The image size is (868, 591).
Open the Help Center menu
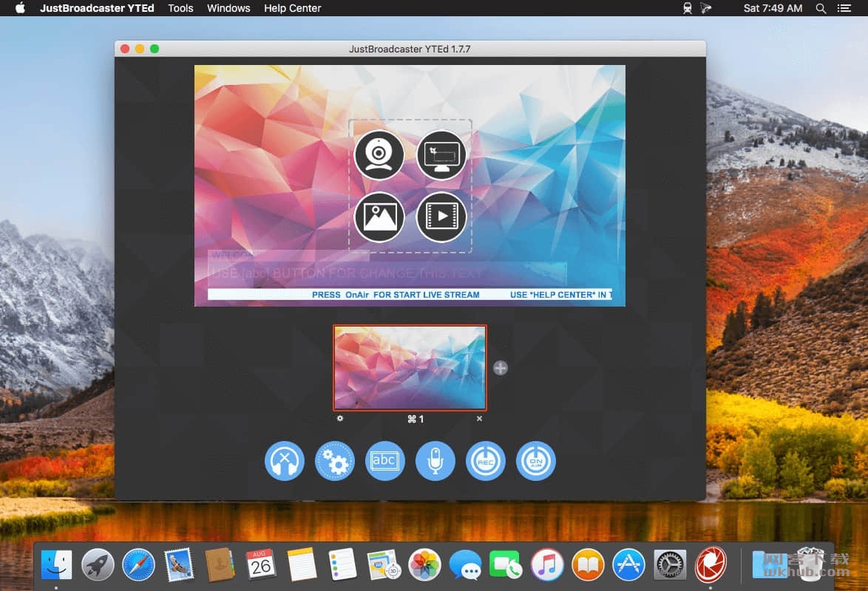292,8
